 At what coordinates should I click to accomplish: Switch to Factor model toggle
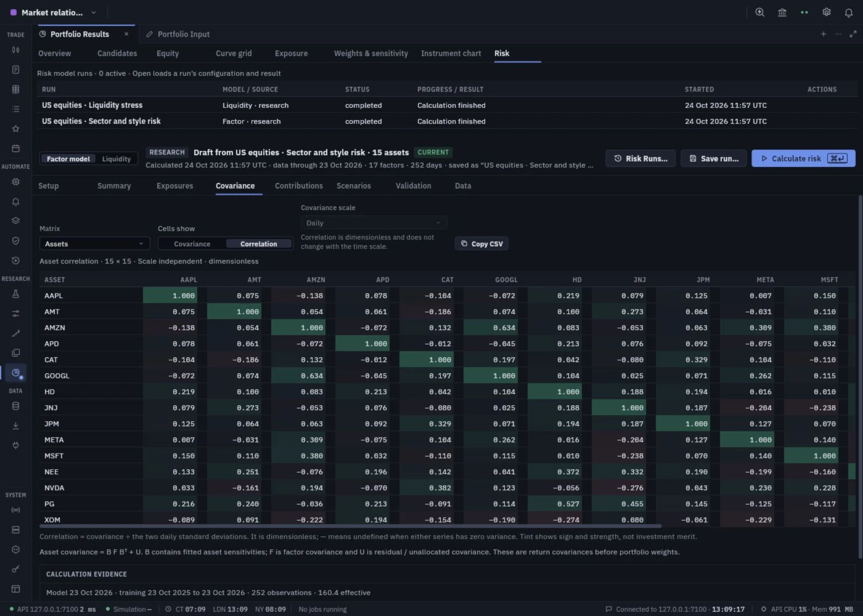coord(68,159)
